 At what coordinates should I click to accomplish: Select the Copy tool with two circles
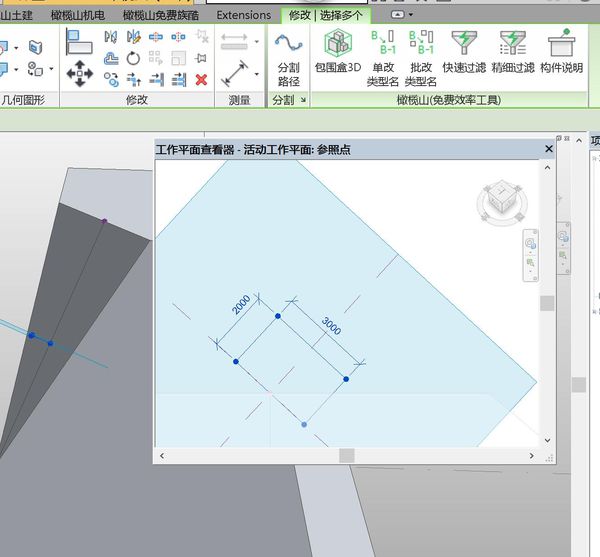click(111, 80)
